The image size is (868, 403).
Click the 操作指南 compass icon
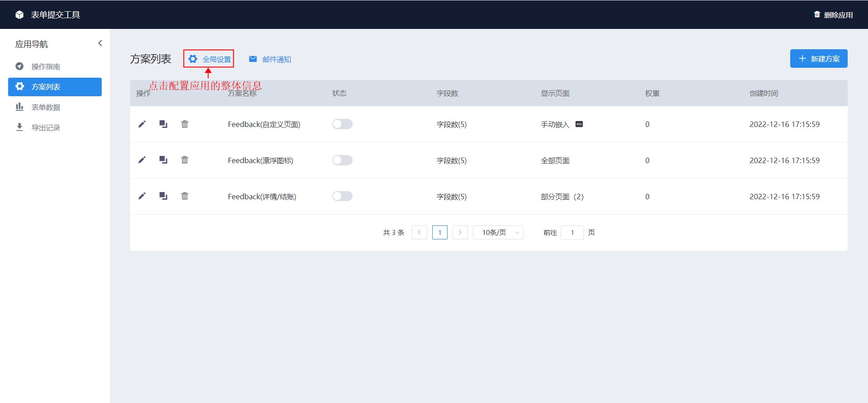coord(19,66)
